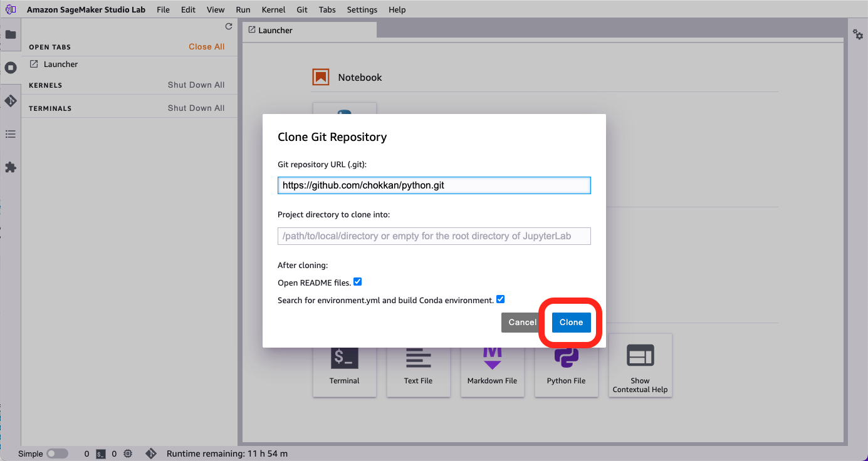Create a new Markdown File from launcher
Viewport: 868px width, 461px height.
click(x=493, y=365)
